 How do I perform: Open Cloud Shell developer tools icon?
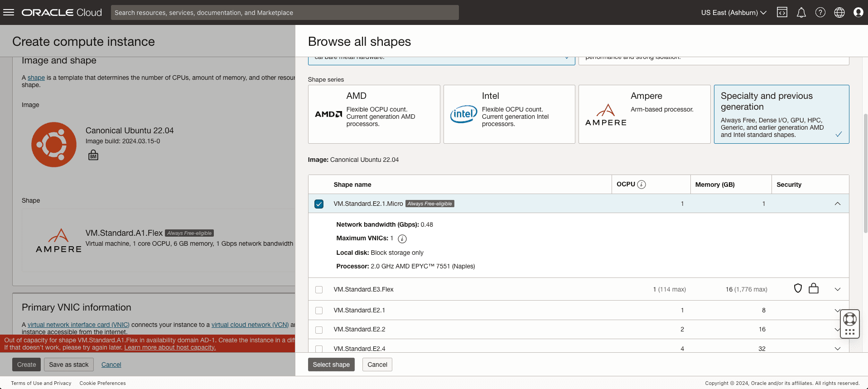point(782,12)
